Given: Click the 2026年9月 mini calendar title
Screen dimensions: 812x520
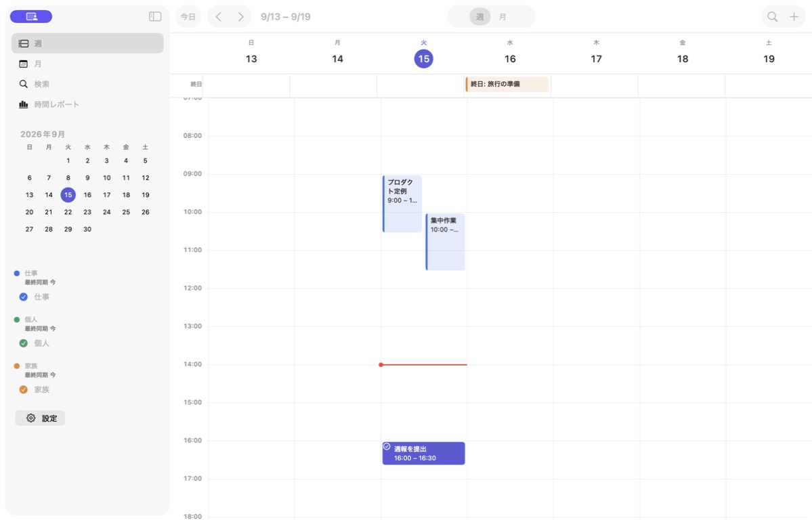Looking at the screenshot, I should (x=43, y=134).
